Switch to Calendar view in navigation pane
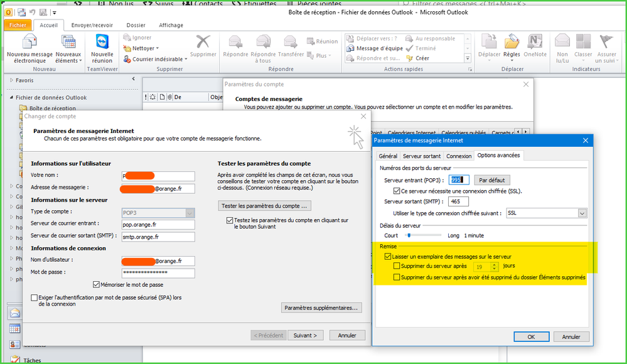The width and height of the screenshot is (627, 364). click(15, 329)
